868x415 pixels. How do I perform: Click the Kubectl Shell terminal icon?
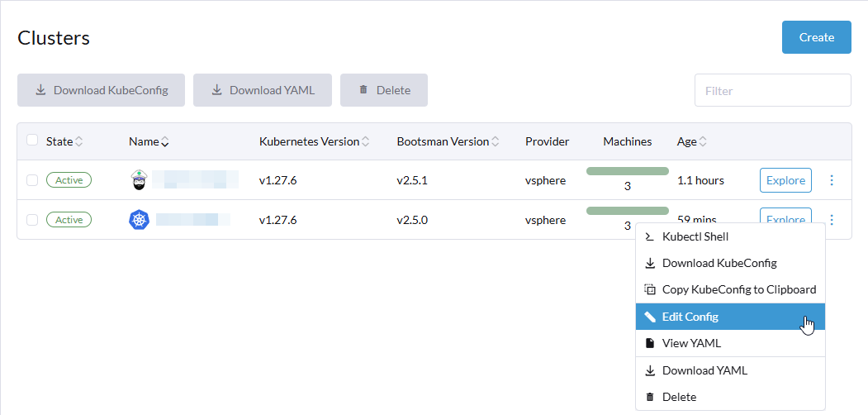coord(649,236)
